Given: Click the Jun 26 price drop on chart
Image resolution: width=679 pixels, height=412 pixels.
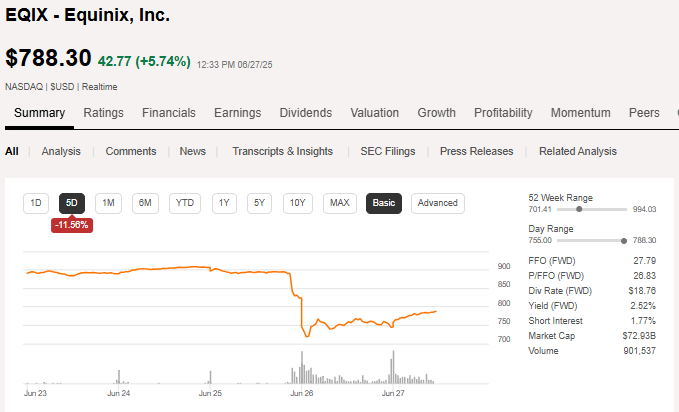Looking at the screenshot, I should click(300, 310).
